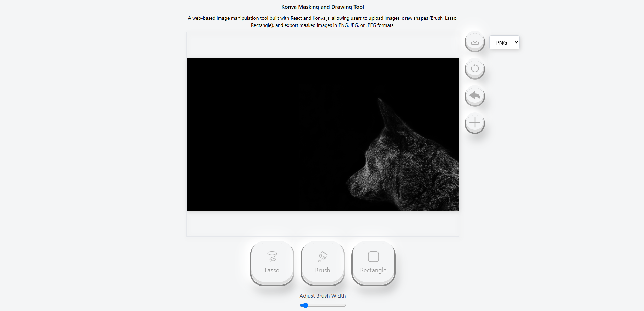Click the undo arrow icon button
The height and width of the screenshot is (311, 644).
(475, 96)
